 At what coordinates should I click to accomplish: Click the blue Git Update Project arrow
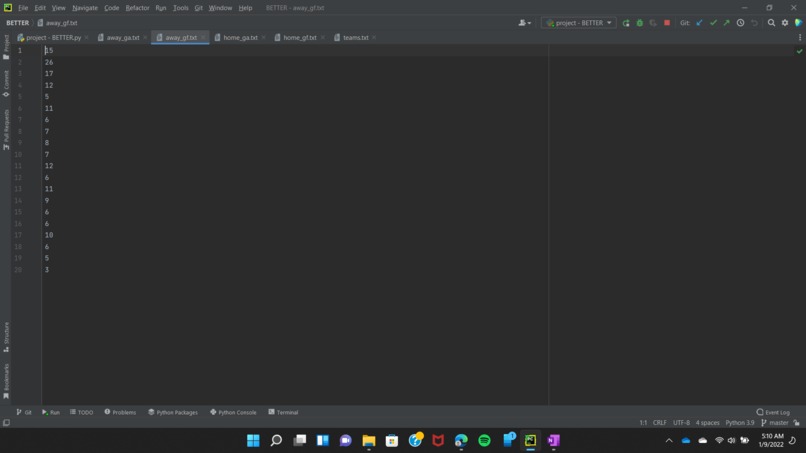pyautogui.click(x=699, y=23)
